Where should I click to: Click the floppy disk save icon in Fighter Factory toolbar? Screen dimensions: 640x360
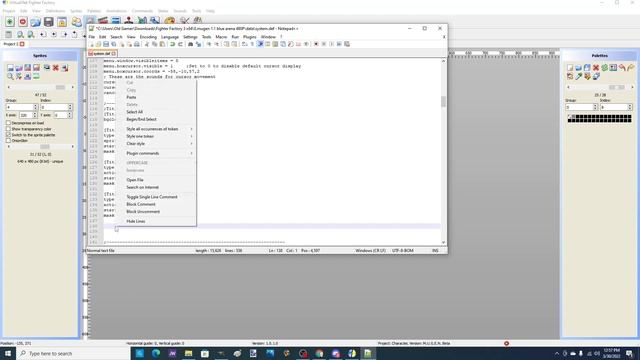point(49,22)
